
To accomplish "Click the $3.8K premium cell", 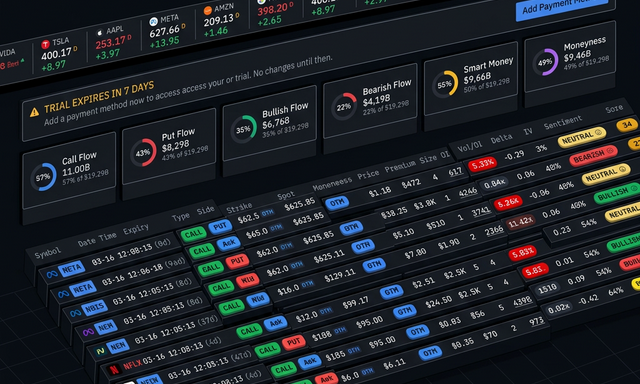I will pyautogui.click(x=424, y=204).
